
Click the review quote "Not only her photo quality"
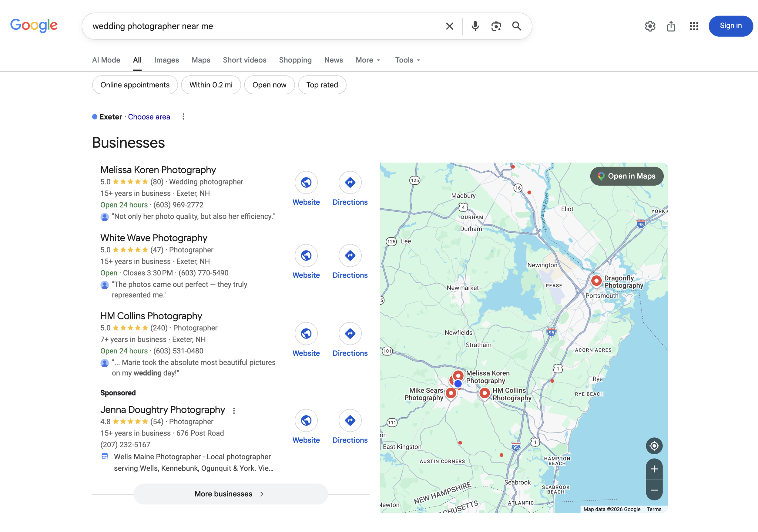click(193, 216)
